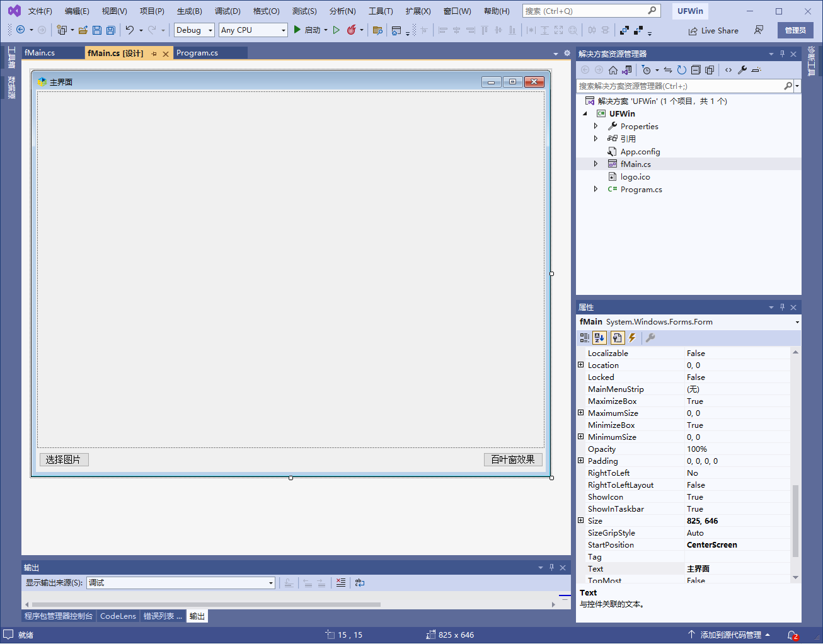Toggle the Properties page button in Properties panel
Image resolution: width=823 pixels, height=644 pixels.
pos(617,338)
